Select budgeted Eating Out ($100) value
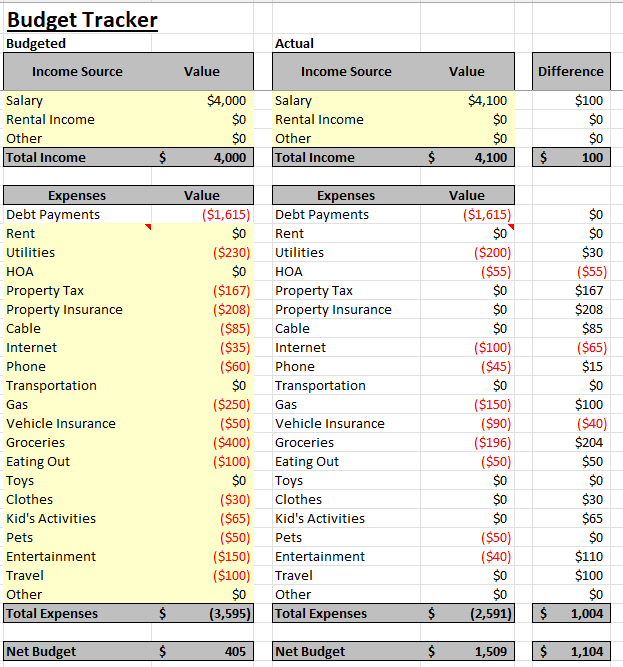Image resolution: width=623 pixels, height=667 pixels. [x=231, y=462]
